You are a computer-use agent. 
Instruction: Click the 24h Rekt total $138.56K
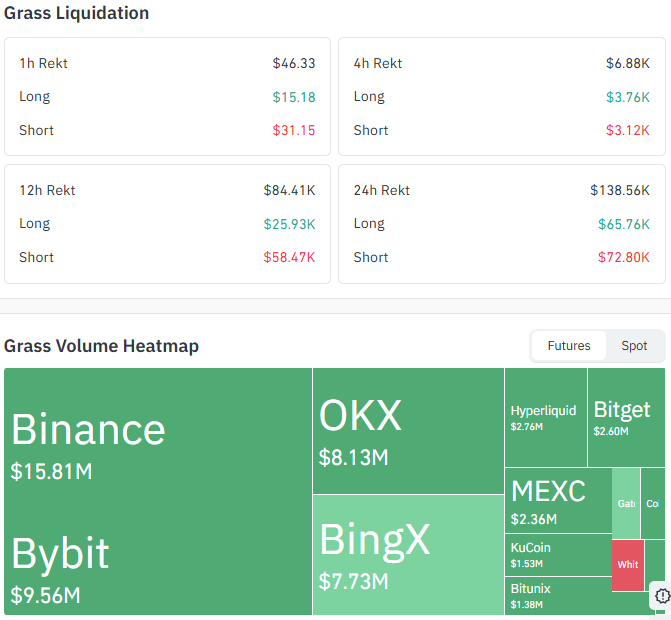[x=620, y=190]
